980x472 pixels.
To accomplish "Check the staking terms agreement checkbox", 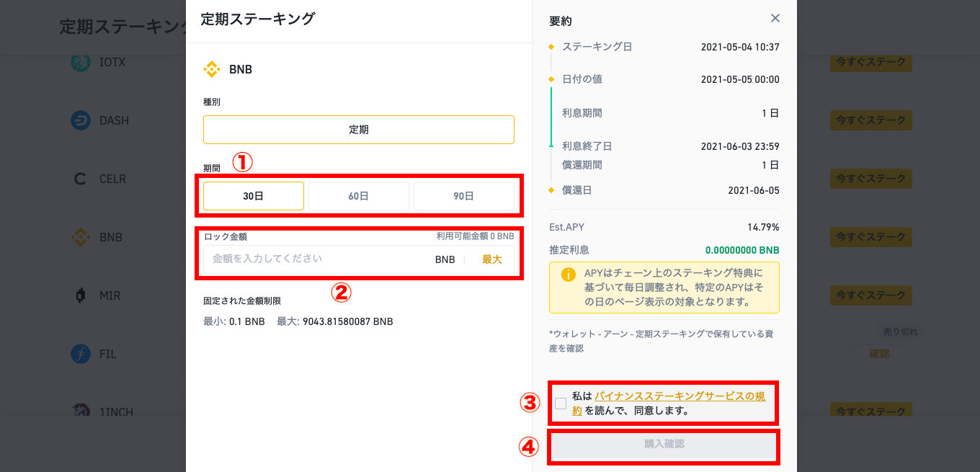I will point(561,404).
